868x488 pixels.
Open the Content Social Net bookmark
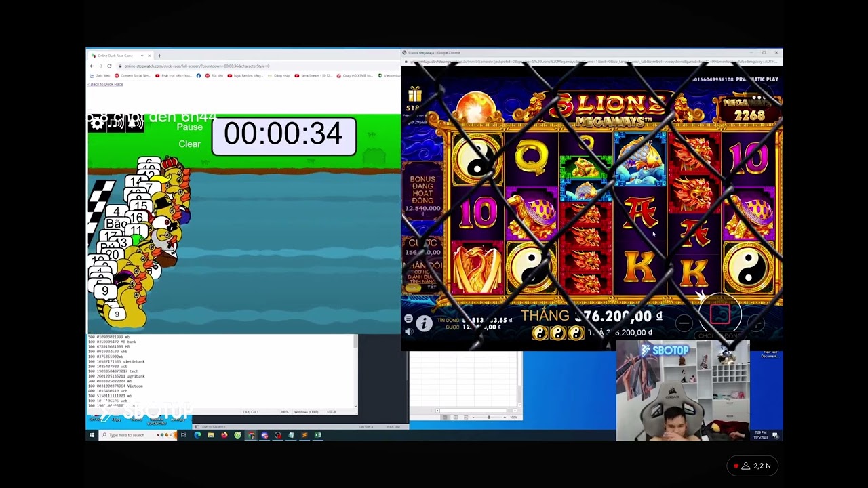click(x=133, y=75)
